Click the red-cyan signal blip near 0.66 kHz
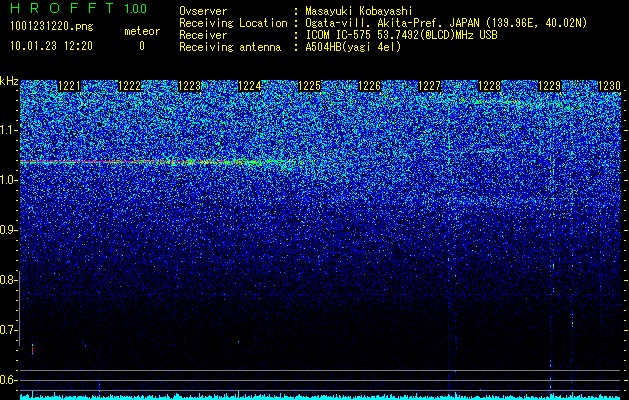629x400 pixels. pos(32,349)
